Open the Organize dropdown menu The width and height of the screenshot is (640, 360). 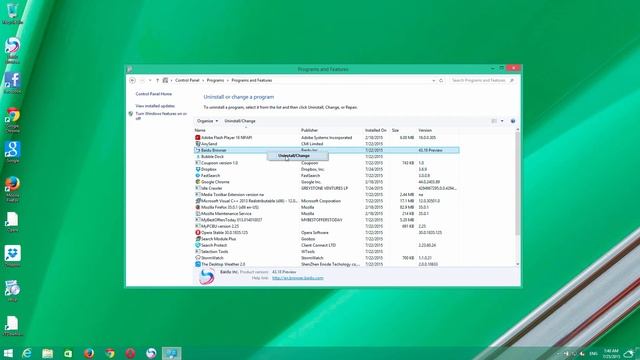point(207,121)
